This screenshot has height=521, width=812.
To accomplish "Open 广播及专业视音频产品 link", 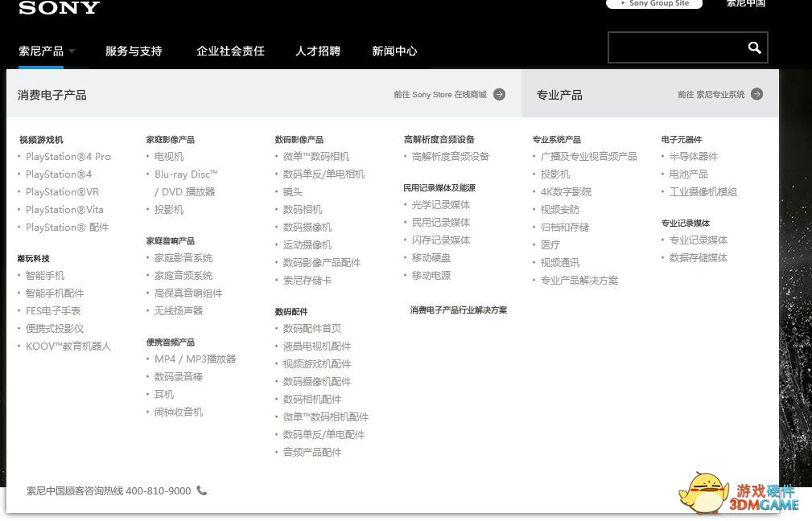I will point(589,156).
